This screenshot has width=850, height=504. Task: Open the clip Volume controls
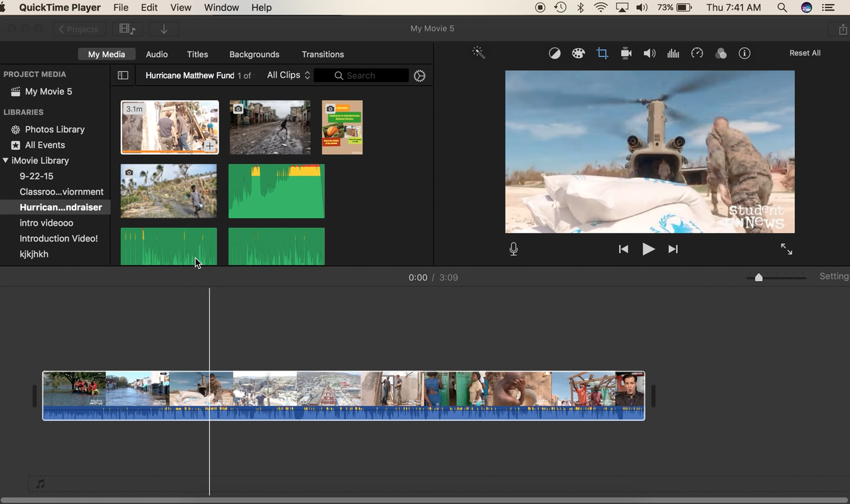(x=649, y=53)
